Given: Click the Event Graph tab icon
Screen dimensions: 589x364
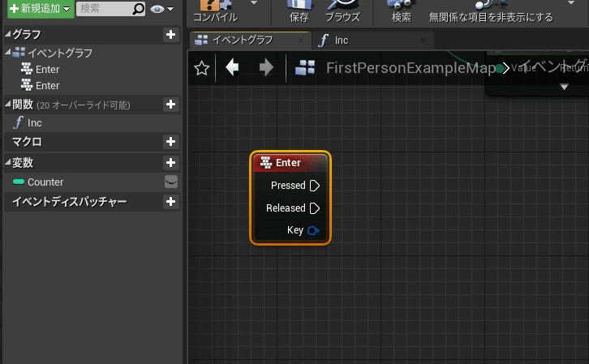Looking at the screenshot, I should point(201,40).
